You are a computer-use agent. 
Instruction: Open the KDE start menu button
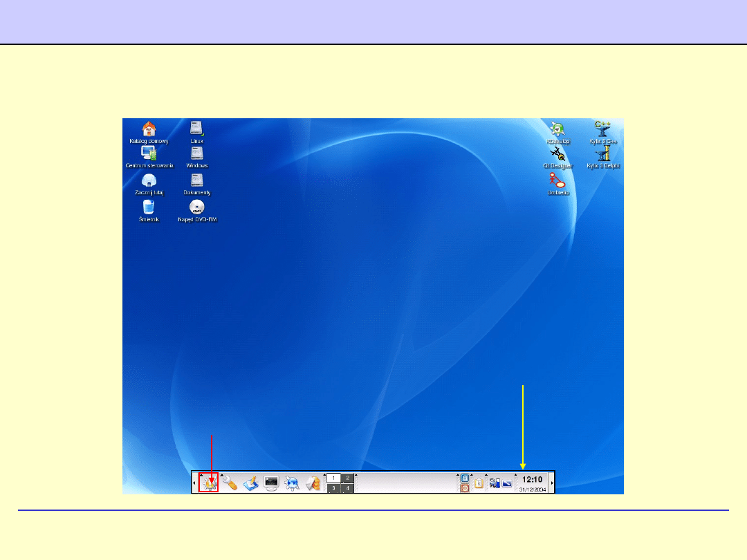click(x=209, y=483)
